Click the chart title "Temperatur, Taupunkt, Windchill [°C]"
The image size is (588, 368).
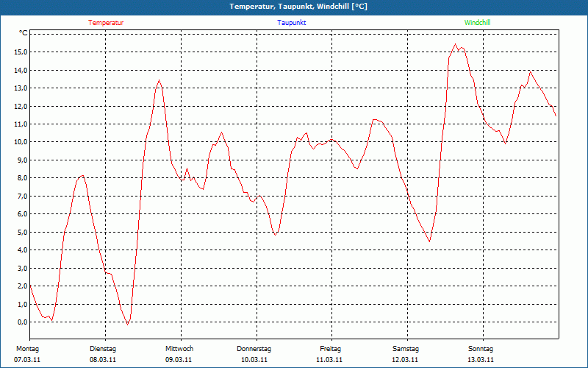[x=298, y=7]
